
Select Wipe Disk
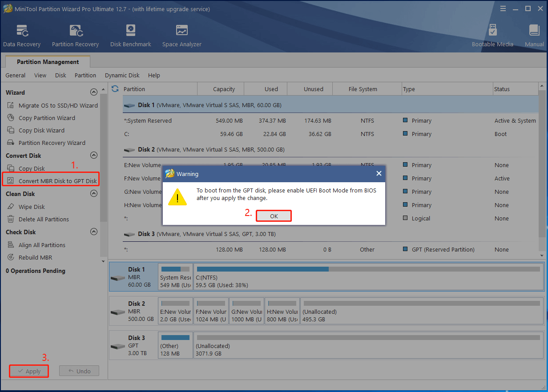click(26, 207)
